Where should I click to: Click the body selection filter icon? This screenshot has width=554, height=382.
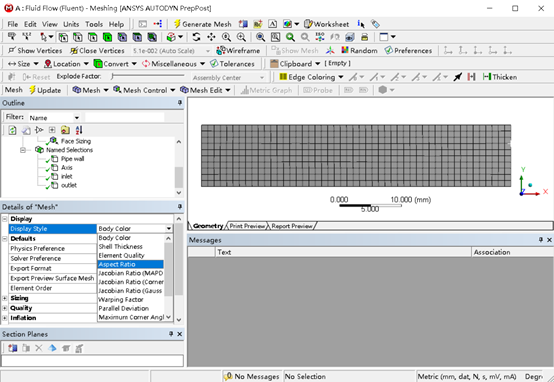107,37
